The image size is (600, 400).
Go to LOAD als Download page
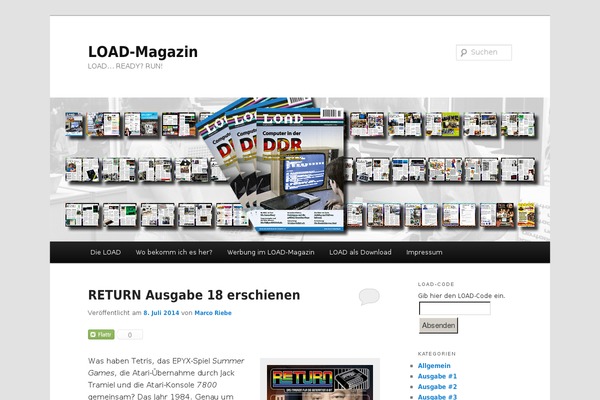[360, 252]
